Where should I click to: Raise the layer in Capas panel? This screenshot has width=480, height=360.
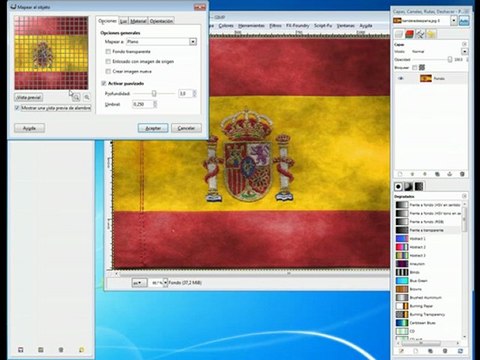pyautogui.click(x=412, y=174)
